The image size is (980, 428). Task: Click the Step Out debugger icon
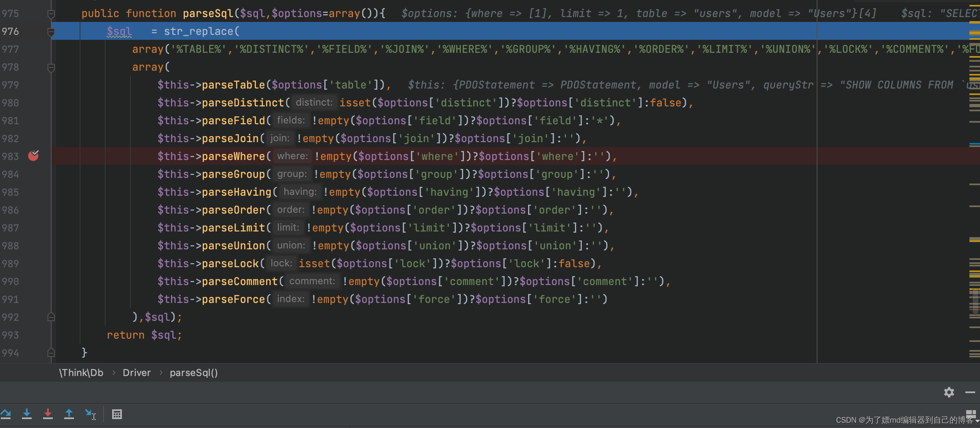(x=69, y=414)
